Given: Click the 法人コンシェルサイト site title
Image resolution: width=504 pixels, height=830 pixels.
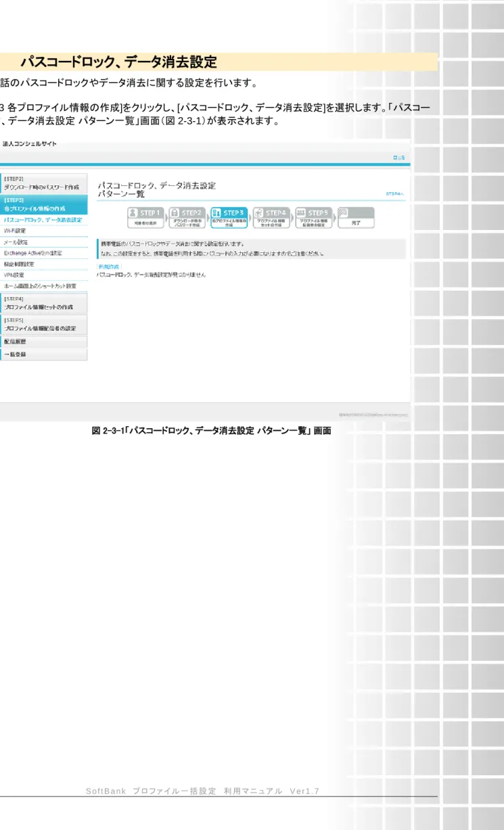Looking at the screenshot, I should point(30,143).
